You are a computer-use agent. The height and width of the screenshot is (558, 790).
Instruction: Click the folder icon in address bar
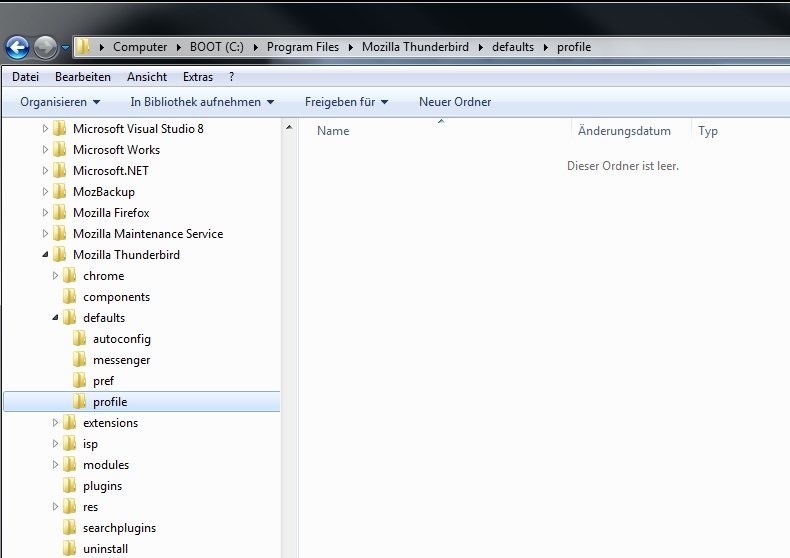tap(84, 47)
